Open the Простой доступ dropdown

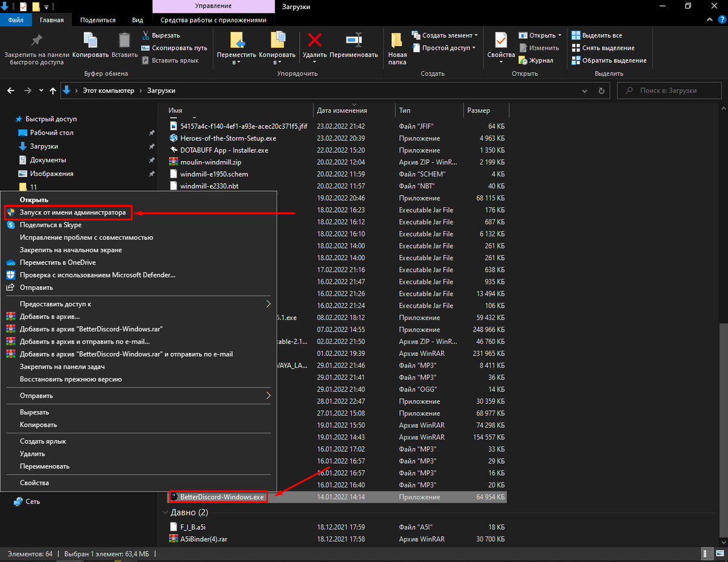443,48
